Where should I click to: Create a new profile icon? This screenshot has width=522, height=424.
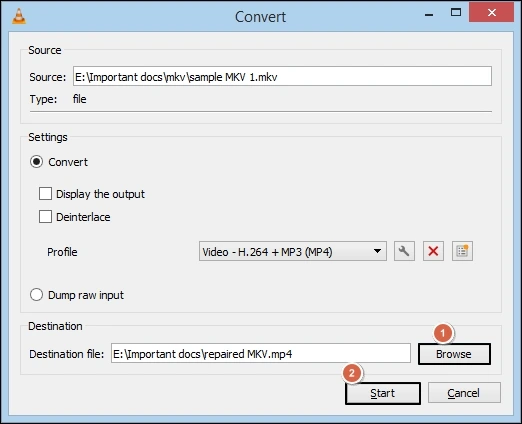click(x=462, y=251)
